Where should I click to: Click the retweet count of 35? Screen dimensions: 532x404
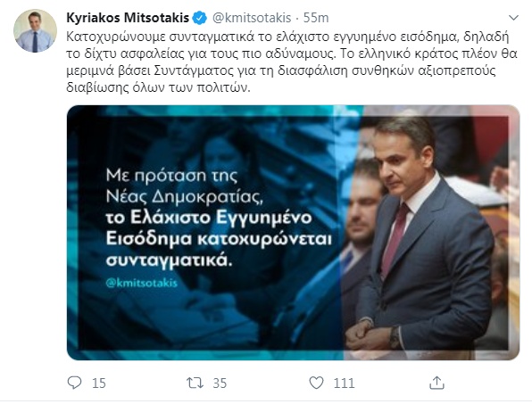220,383
